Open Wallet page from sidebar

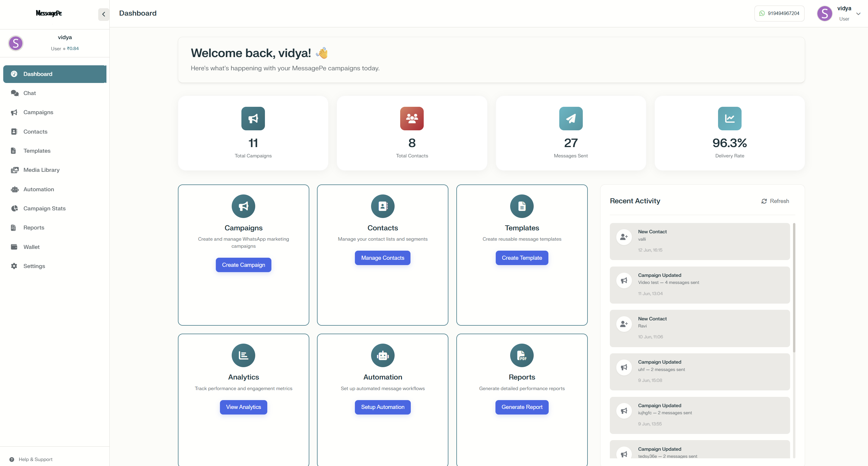point(55,247)
